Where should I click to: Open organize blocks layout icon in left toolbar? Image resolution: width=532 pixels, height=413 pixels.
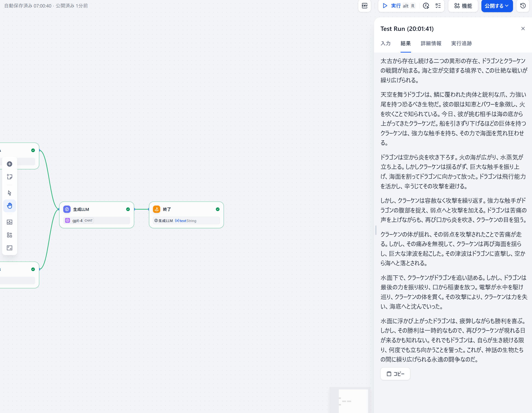[9, 235]
